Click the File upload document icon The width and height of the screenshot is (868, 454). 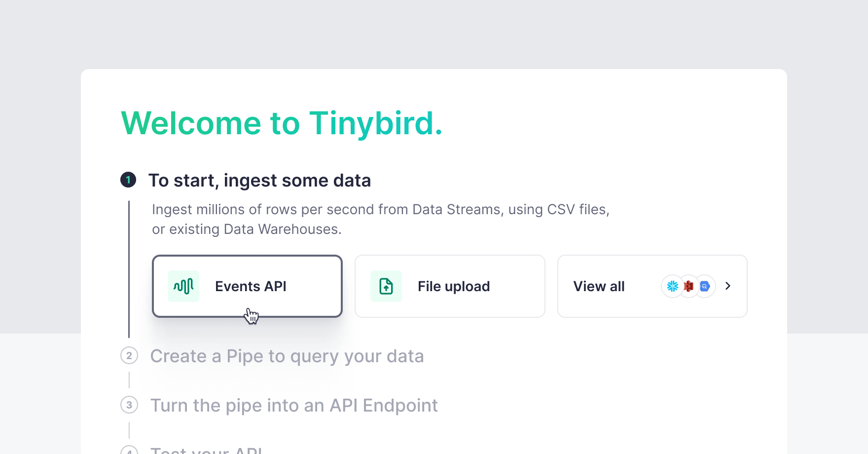[386, 286]
